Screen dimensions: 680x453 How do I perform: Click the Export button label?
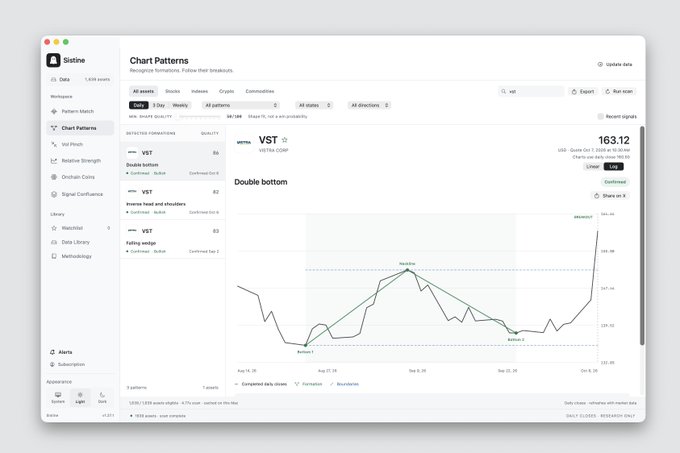point(587,91)
